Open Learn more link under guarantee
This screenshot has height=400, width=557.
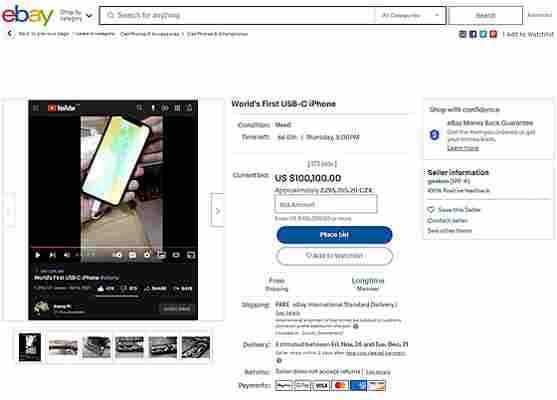(463, 148)
